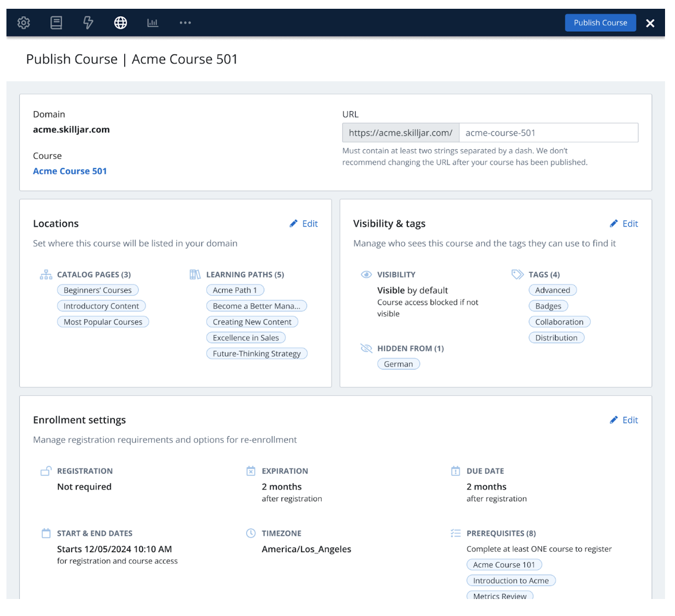
Task: Click the German hidden-from chip
Action: [x=398, y=364]
